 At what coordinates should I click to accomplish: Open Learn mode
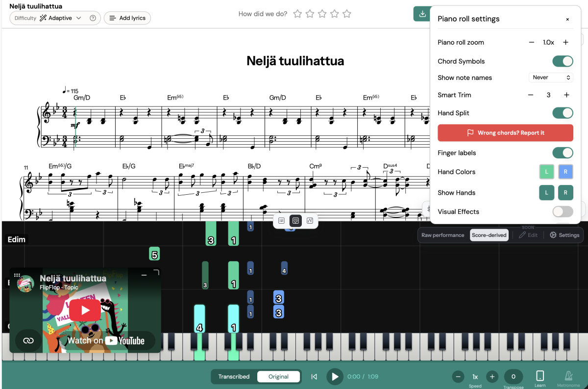pos(540,379)
